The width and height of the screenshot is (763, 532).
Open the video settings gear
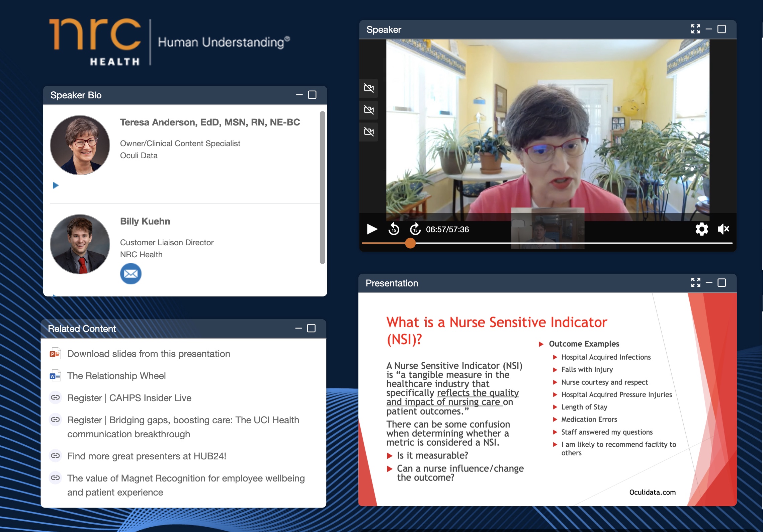702,229
